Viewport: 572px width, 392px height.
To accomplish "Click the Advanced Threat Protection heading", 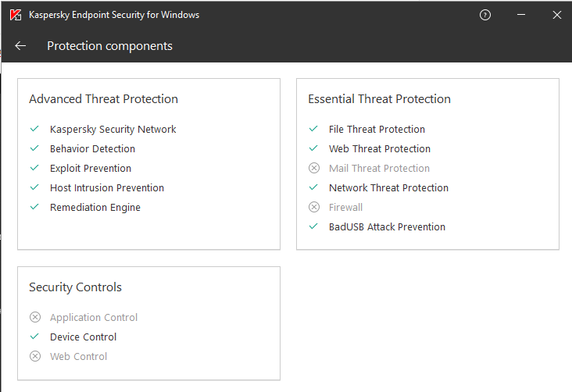I will tap(103, 99).
